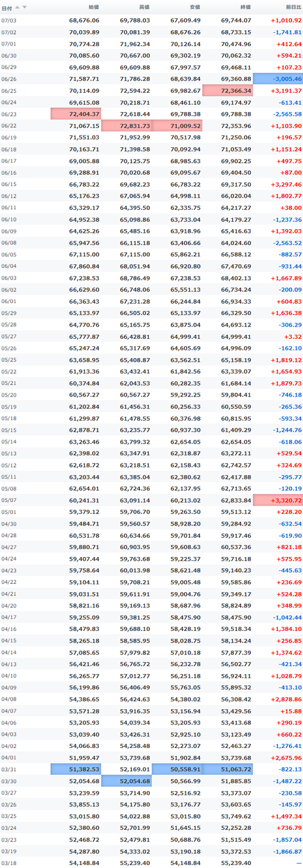The height and width of the screenshot is (868, 303).
Task: Click the blue 52,054.68 high price cell
Action: [x=126, y=781]
